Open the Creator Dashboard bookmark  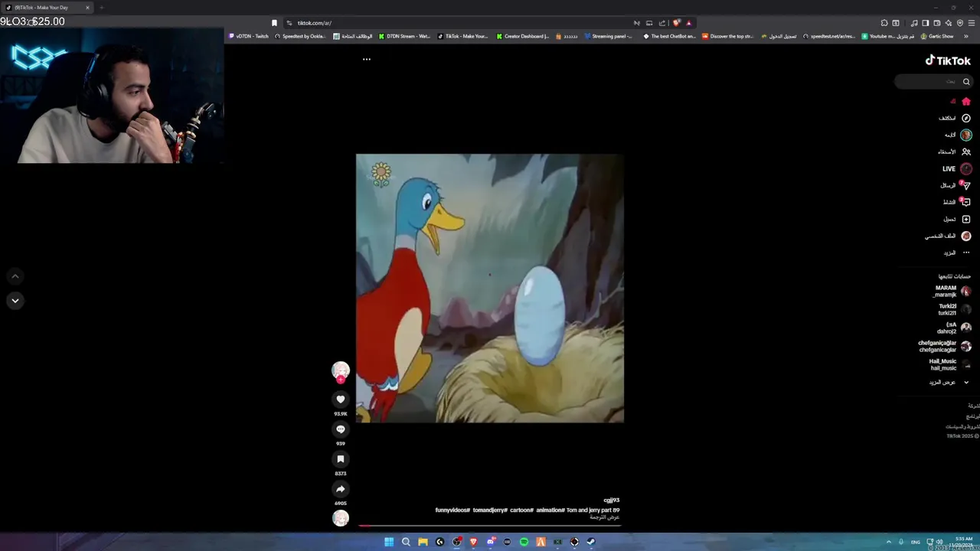point(523,36)
